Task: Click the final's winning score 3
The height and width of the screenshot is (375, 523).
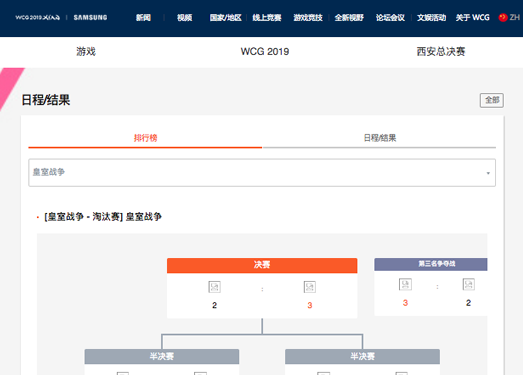Action: (x=310, y=305)
